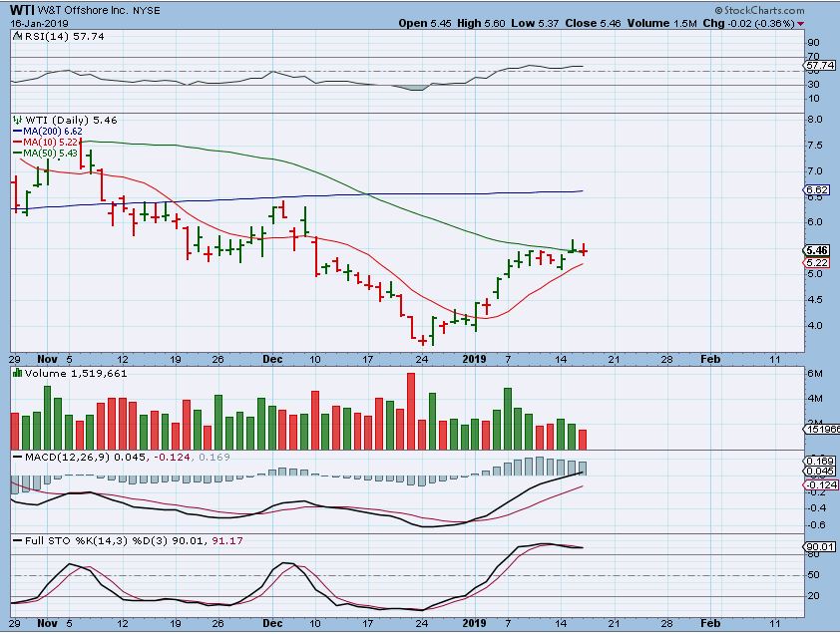
Task: Click the 2019 label on bottom date axis
Action: pos(474,623)
